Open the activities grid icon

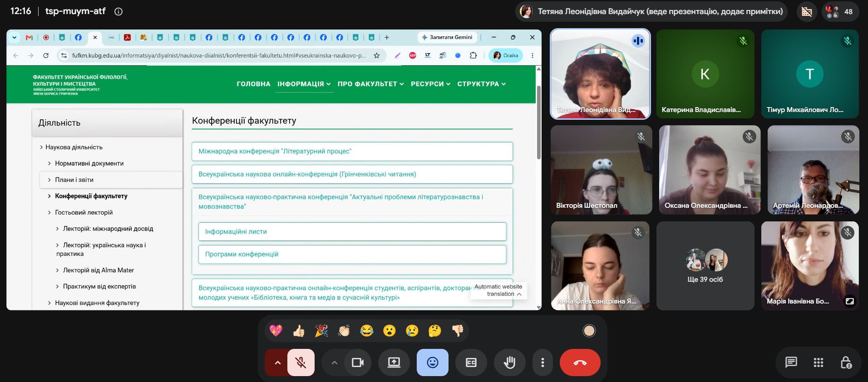[818, 362]
